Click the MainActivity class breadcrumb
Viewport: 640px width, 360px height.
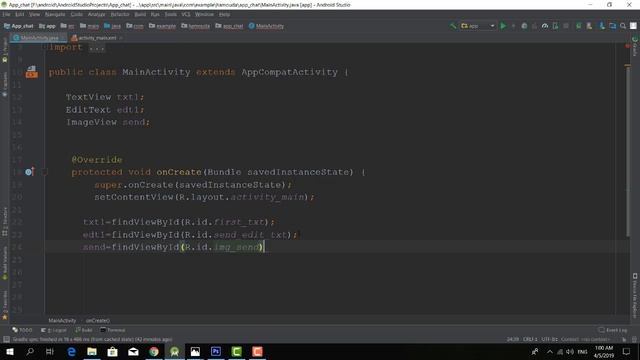coord(266,26)
